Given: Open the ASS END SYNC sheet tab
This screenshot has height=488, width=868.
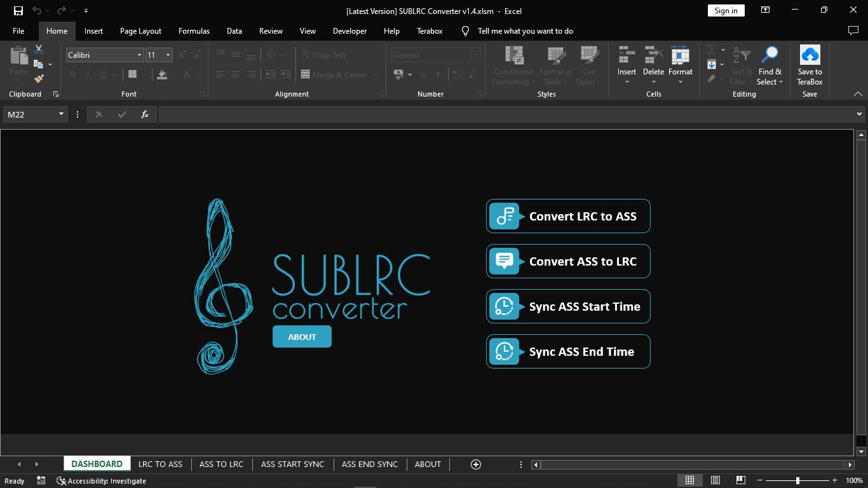Looking at the screenshot, I should [x=370, y=464].
